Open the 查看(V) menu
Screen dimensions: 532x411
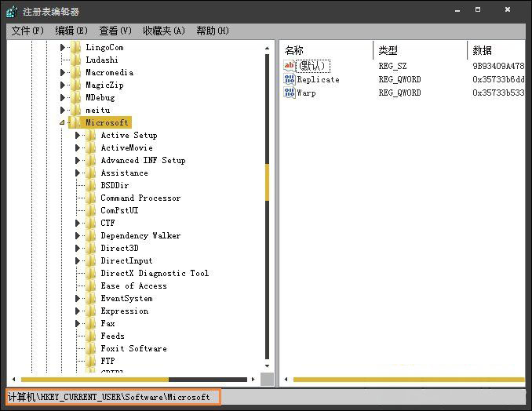point(115,31)
